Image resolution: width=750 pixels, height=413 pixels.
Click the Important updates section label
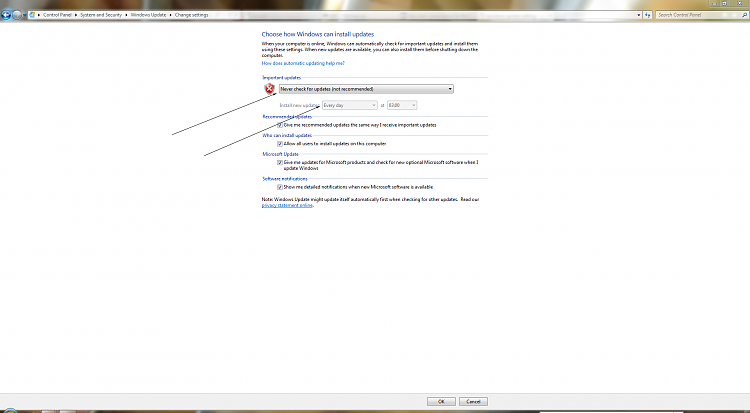tap(281, 78)
